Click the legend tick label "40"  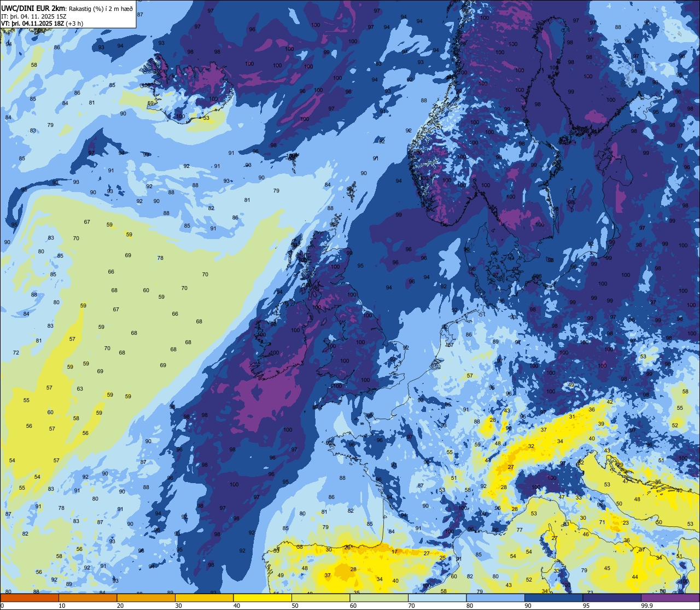tap(237, 606)
